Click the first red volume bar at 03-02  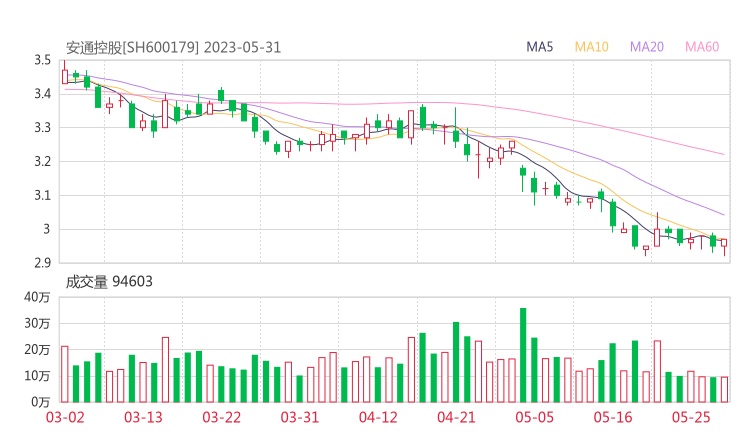65,374
